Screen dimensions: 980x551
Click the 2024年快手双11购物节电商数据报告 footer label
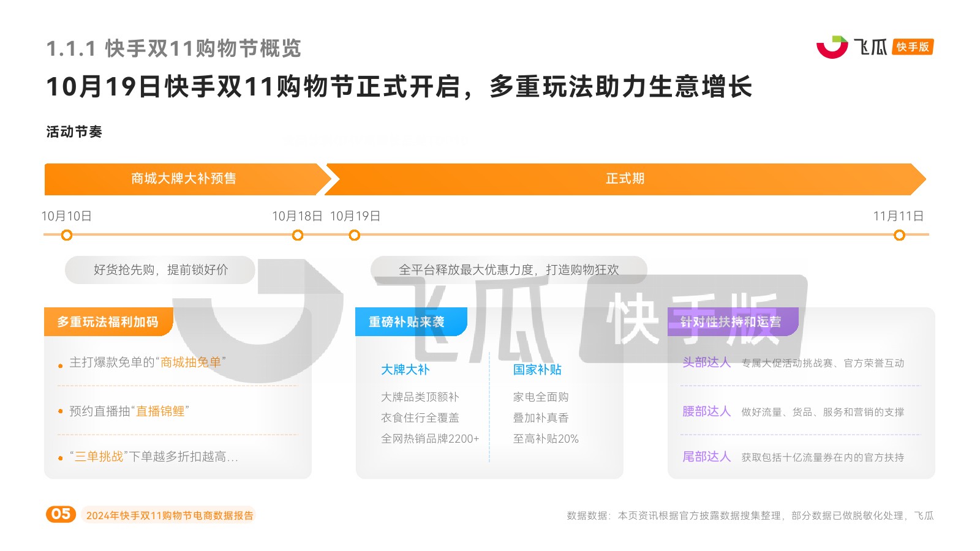(x=170, y=515)
